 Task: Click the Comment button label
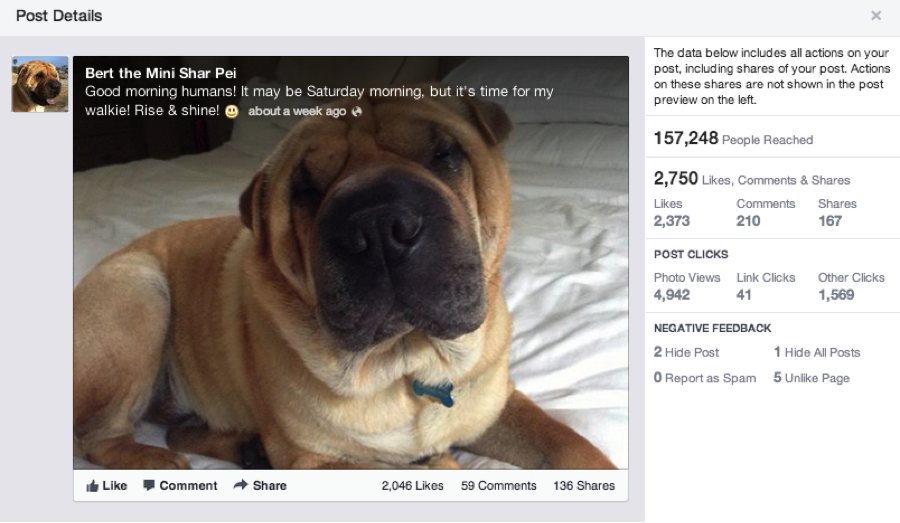[x=188, y=486]
